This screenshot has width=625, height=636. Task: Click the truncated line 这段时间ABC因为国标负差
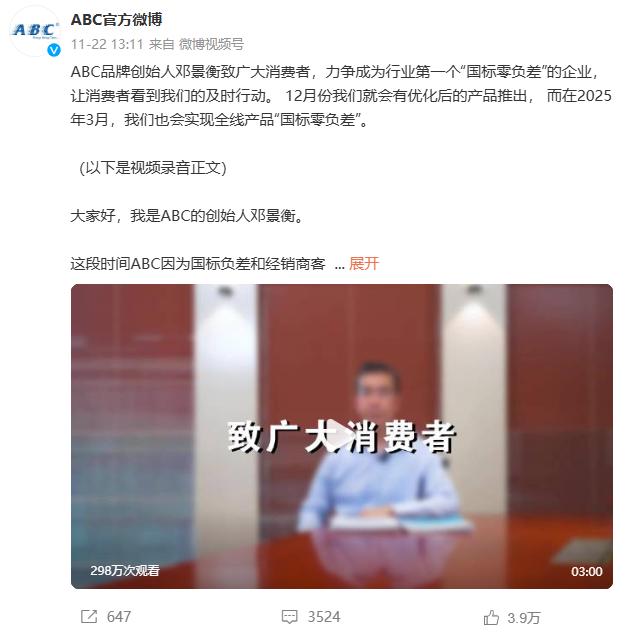coord(198,264)
